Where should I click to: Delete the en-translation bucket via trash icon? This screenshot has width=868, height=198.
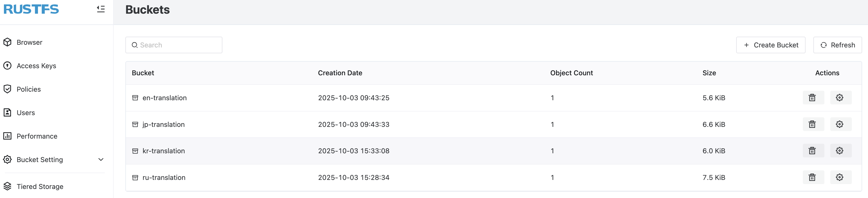[x=812, y=98]
